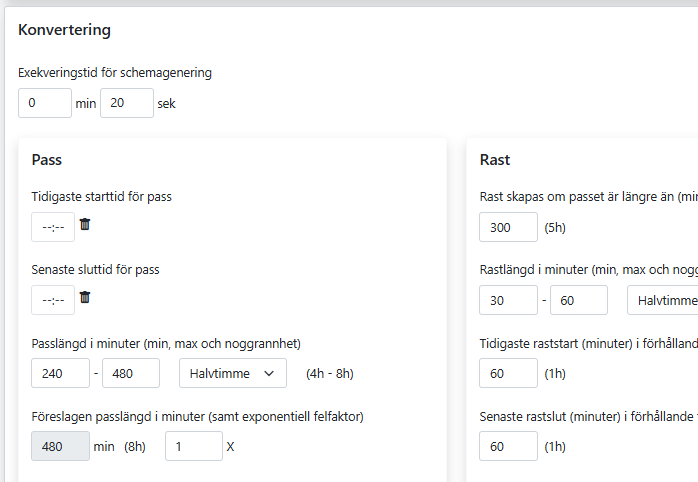Click Tidigaste raststart minutes field
Image resolution: width=698 pixels, height=482 pixels.
(508, 373)
